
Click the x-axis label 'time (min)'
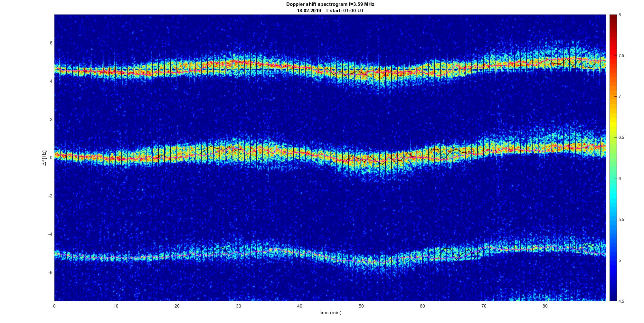click(330, 313)
